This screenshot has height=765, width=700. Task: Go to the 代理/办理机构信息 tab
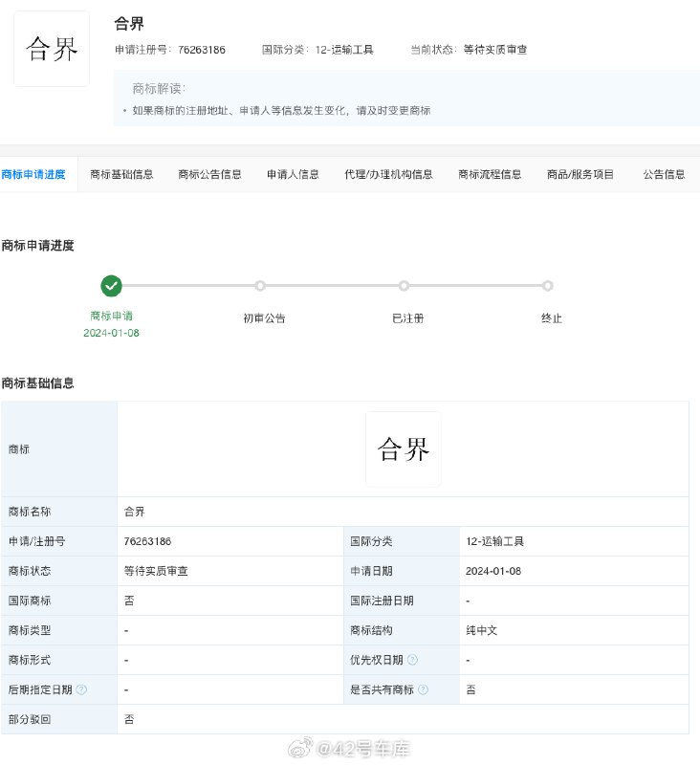pos(388,174)
